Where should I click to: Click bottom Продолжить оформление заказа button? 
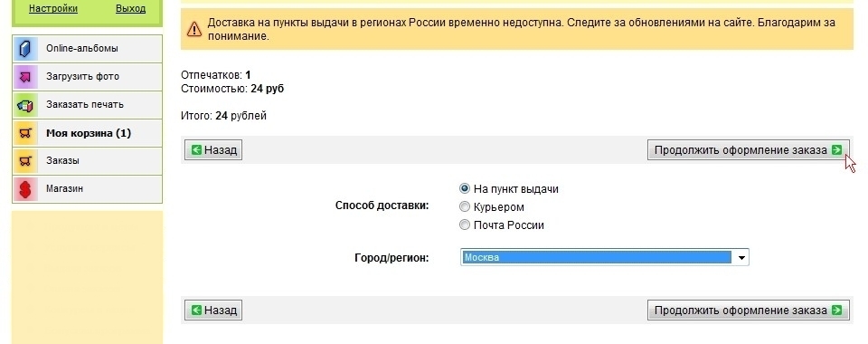coord(748,311)
